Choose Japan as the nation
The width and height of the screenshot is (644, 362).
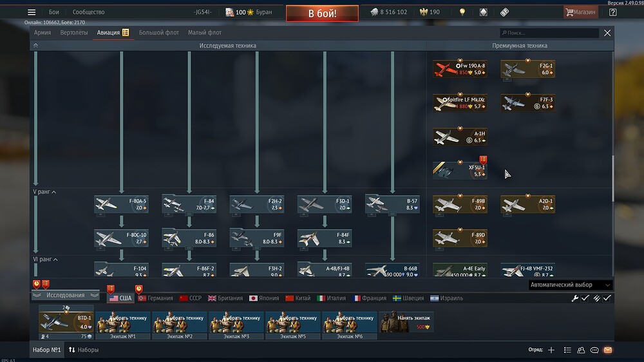[x=263, y=298]
